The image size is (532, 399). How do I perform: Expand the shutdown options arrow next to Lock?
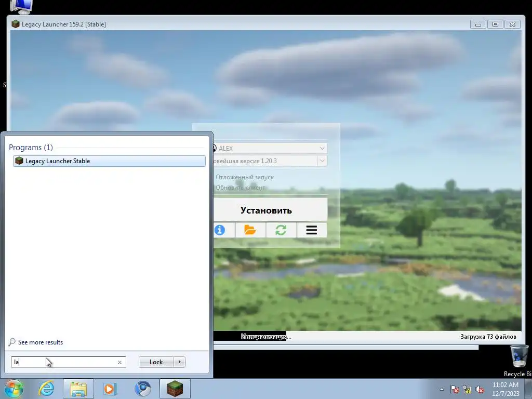(x=179, y=362)
